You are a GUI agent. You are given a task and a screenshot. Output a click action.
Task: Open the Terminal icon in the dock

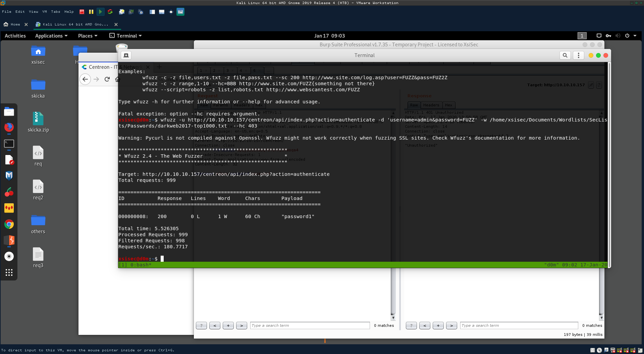click(9, 144)
